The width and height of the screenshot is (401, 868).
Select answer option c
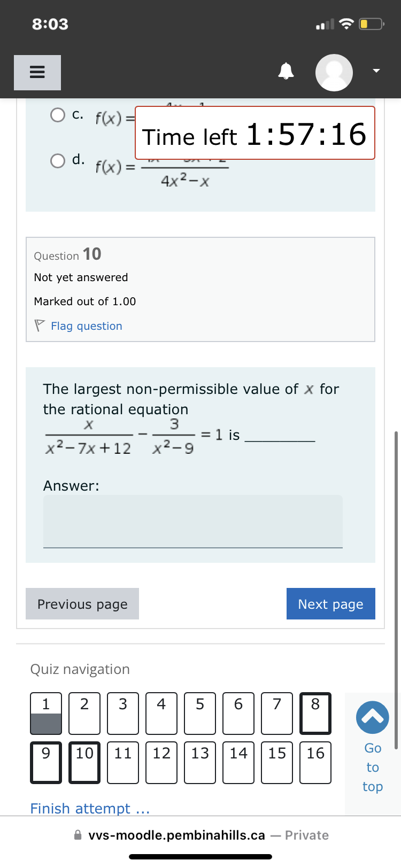[57, 114]
